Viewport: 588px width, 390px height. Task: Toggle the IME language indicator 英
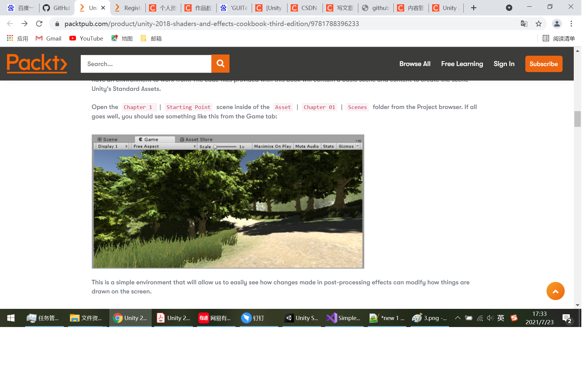[x=500, y=318]
